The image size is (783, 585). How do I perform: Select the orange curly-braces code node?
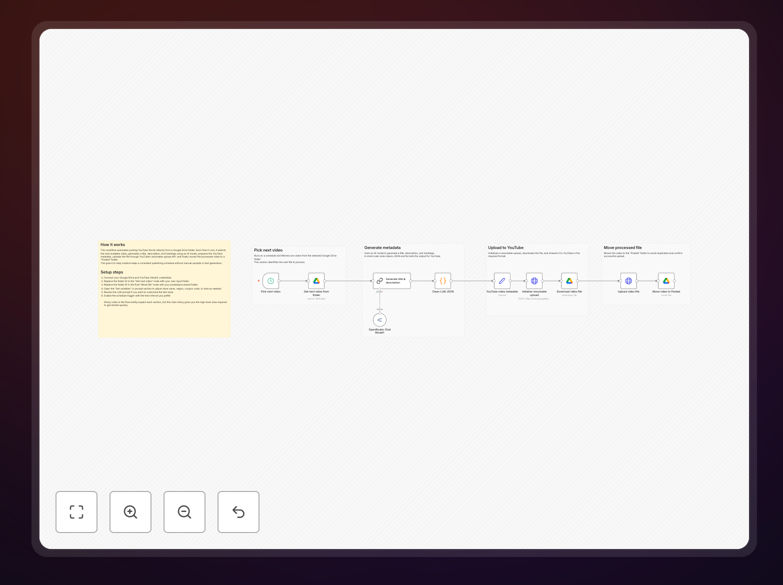442,281
